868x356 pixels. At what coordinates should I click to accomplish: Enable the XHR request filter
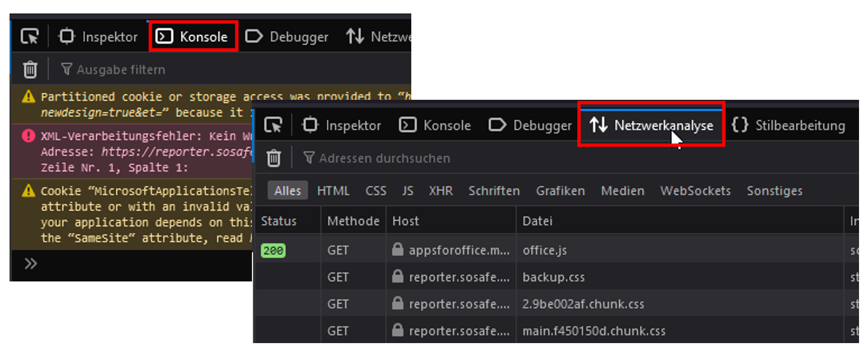[x=440, y=191]
